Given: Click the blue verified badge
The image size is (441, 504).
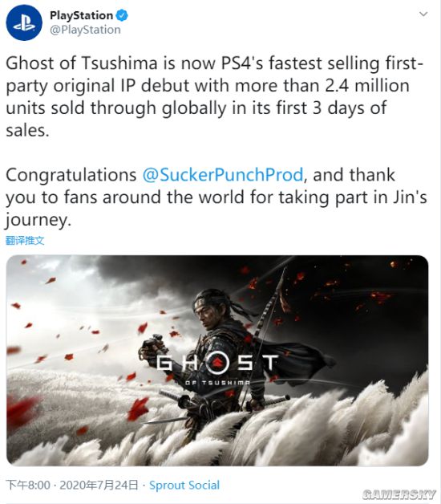Looking at the screenshot, I should pyautogui.click(x=122, y=15).
